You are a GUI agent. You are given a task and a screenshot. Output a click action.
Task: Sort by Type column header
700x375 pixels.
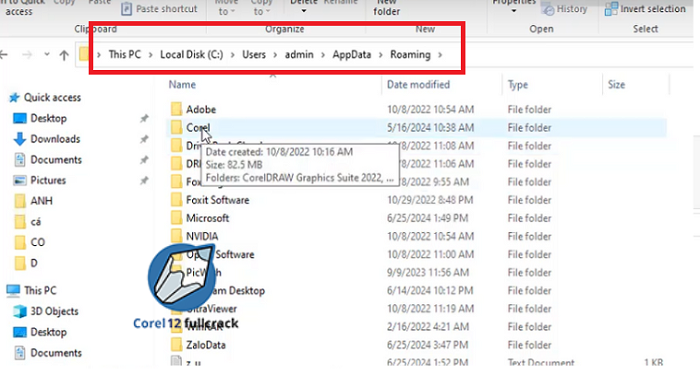(x=518, y=85)
